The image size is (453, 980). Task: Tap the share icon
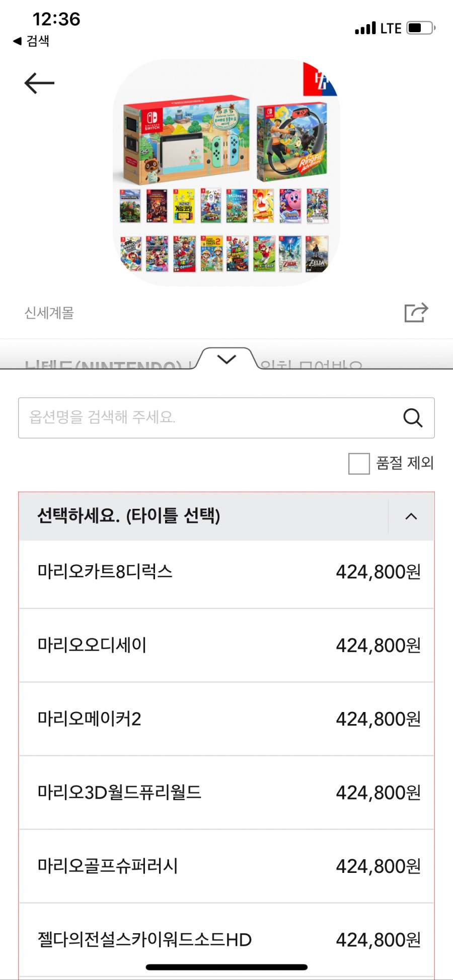(416, 312)
